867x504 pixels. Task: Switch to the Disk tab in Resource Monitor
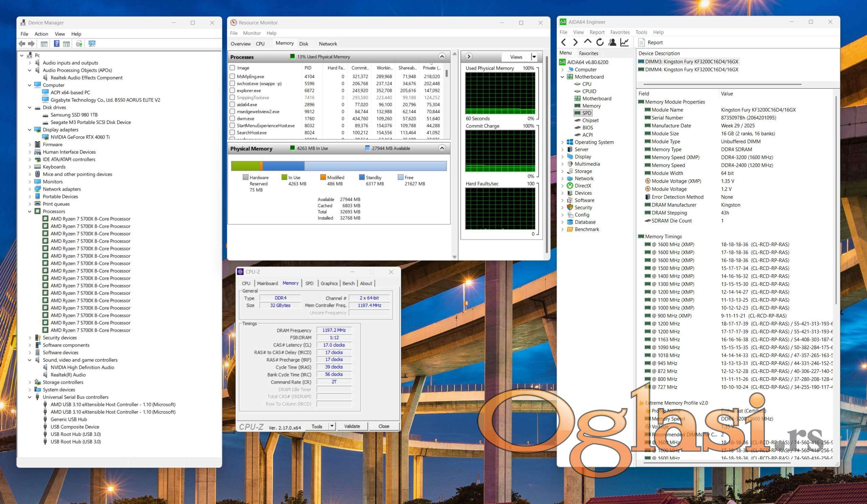(303, 44)
